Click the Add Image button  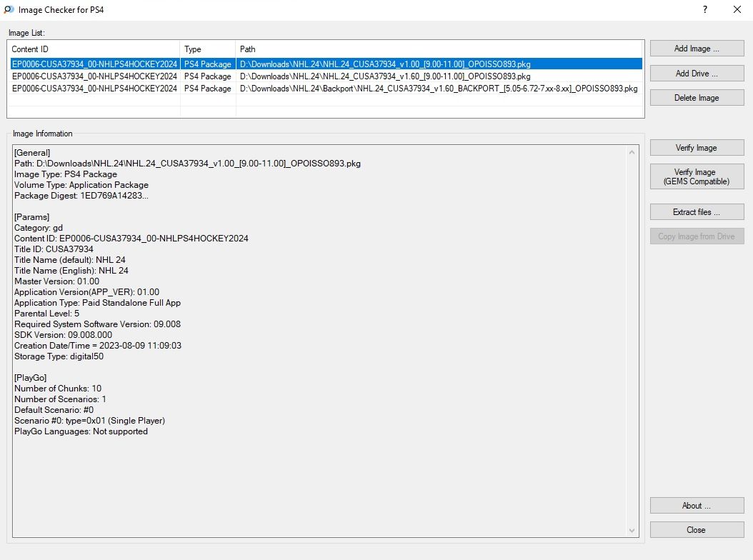click(x=697, y=49)
